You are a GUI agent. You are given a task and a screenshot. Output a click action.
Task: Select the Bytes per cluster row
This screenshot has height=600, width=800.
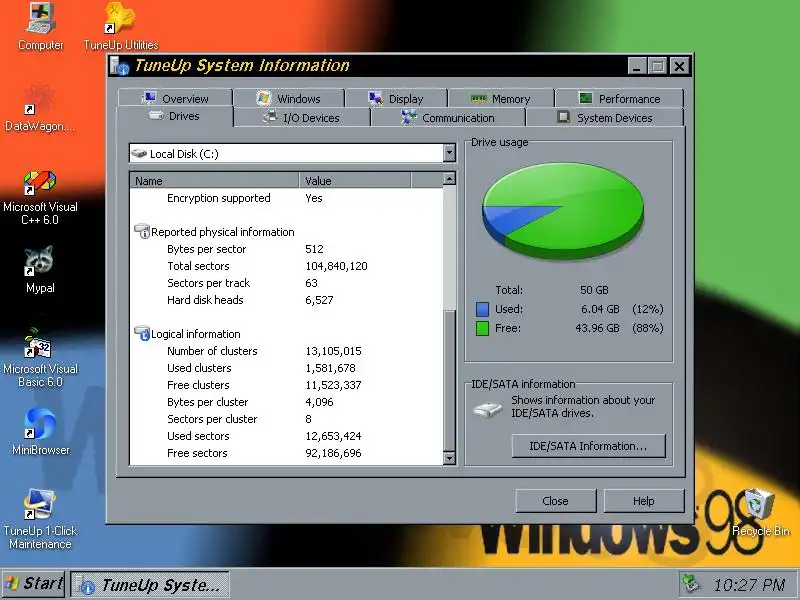tap(287, 402)
